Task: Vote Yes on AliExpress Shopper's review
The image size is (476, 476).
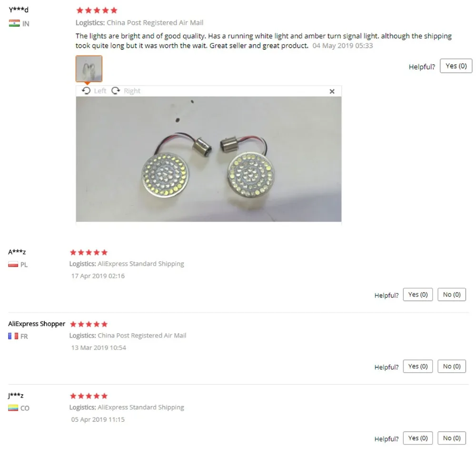Action: [418, 367]
